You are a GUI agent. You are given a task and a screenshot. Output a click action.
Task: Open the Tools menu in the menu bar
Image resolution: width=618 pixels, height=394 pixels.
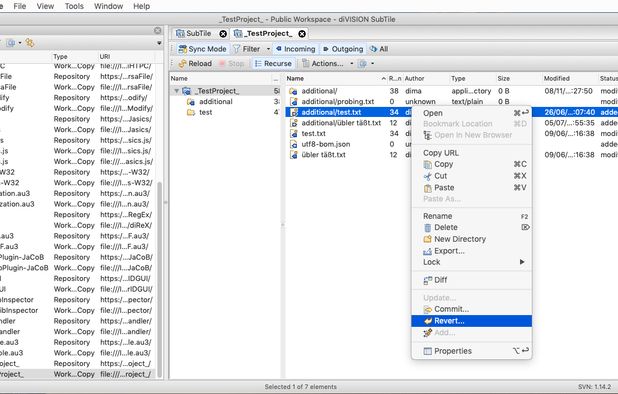click(x=74, y=6)
